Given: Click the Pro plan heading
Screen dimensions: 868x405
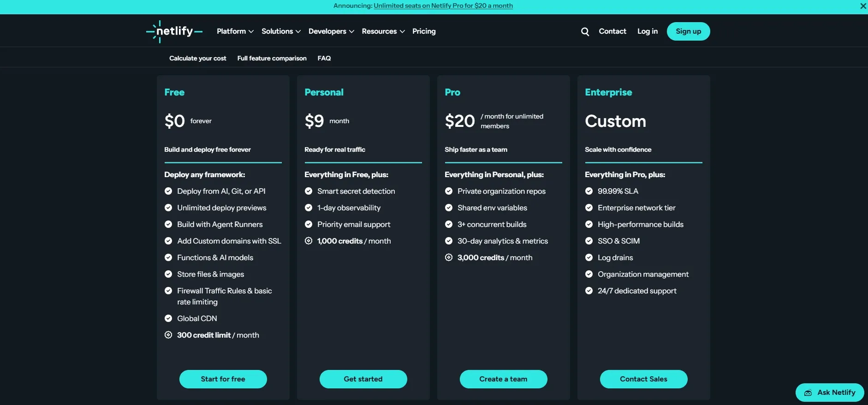Looking at the screenshot, I should pyautogui.click(x=452, y=92).
